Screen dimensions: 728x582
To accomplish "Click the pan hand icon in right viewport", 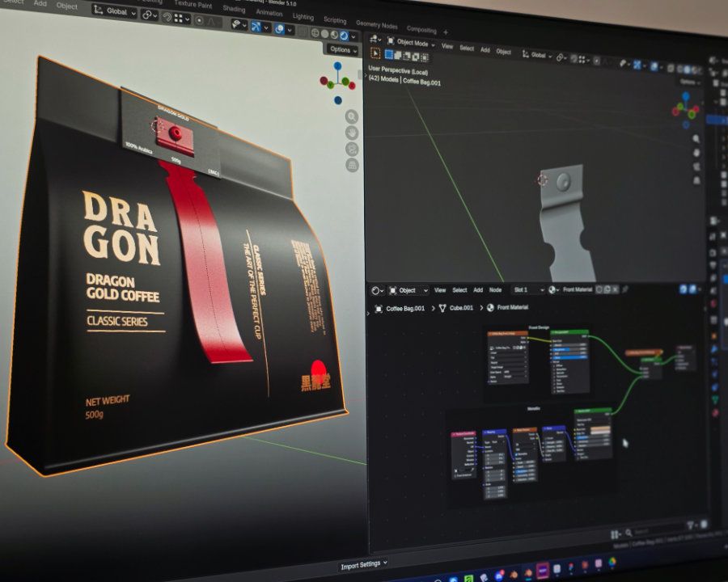I will pos(696,153).
